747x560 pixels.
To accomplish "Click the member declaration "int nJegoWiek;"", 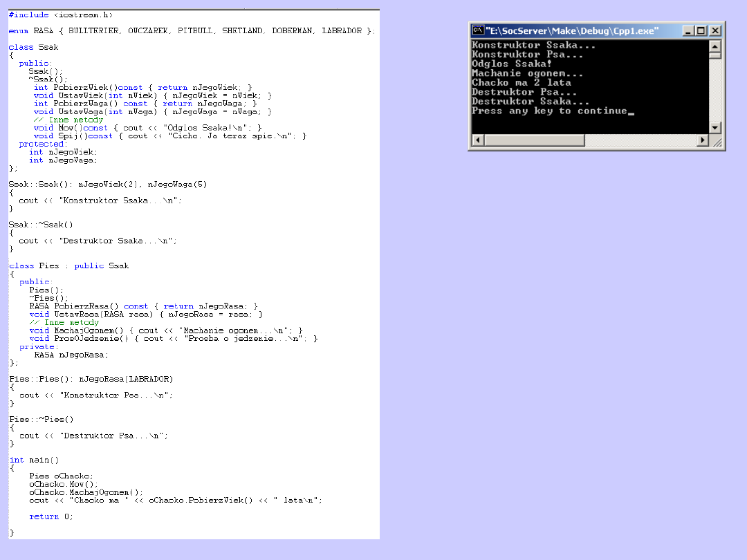I will 63,152.
